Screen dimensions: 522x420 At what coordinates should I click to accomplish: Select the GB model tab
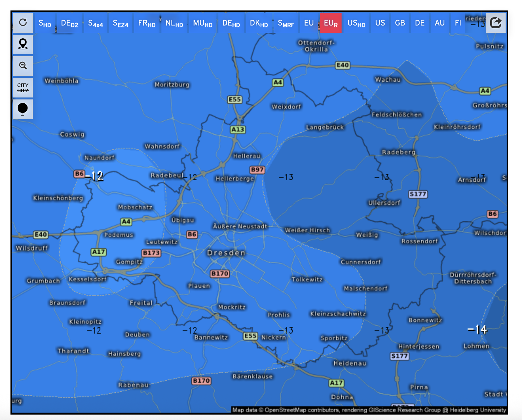(400, 23)
